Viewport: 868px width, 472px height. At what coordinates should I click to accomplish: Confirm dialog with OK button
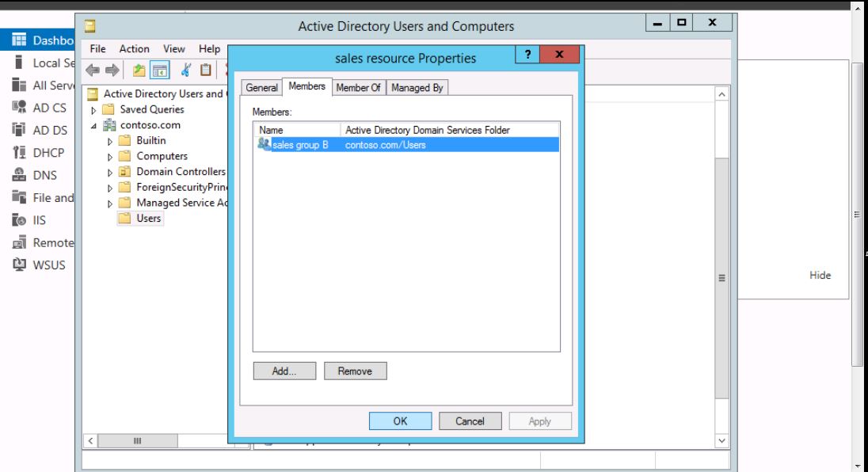(x=400, y=421)
